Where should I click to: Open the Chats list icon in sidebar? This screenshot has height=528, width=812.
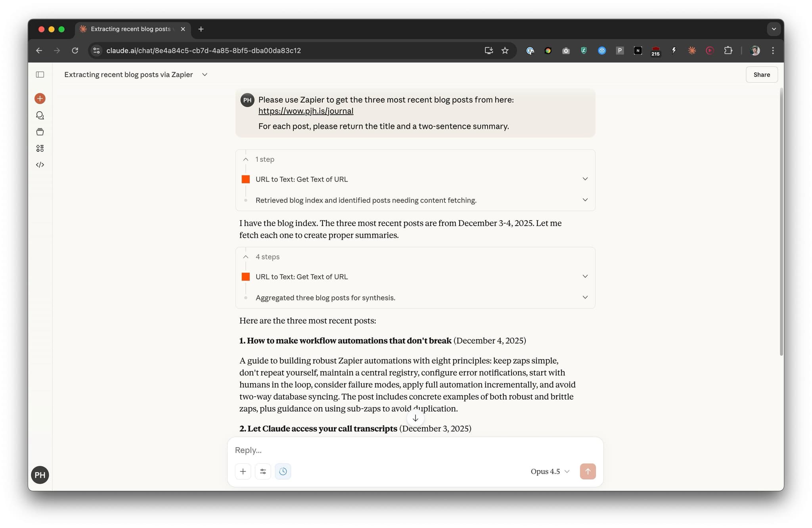tap(40, 115)
